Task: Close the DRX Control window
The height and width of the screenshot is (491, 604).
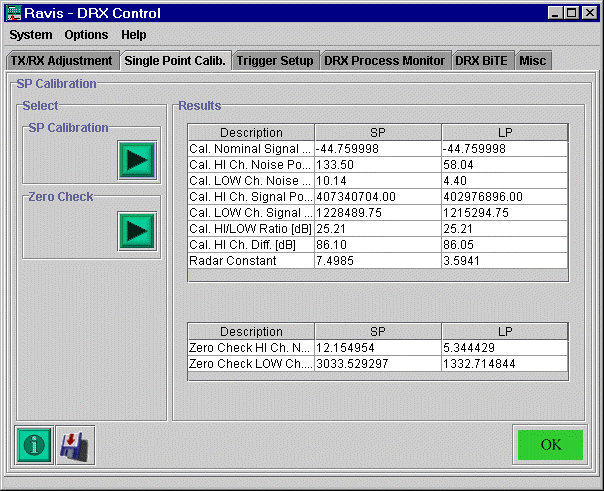Action: (x=590, y=13)
